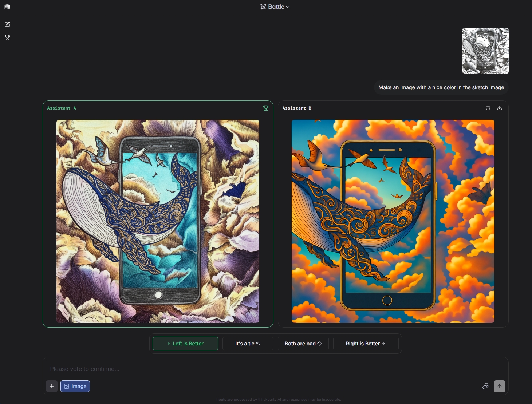Screen dimensions: 532x404
Task: Toggle the Image generation mode
Action: tap(75, 386)
